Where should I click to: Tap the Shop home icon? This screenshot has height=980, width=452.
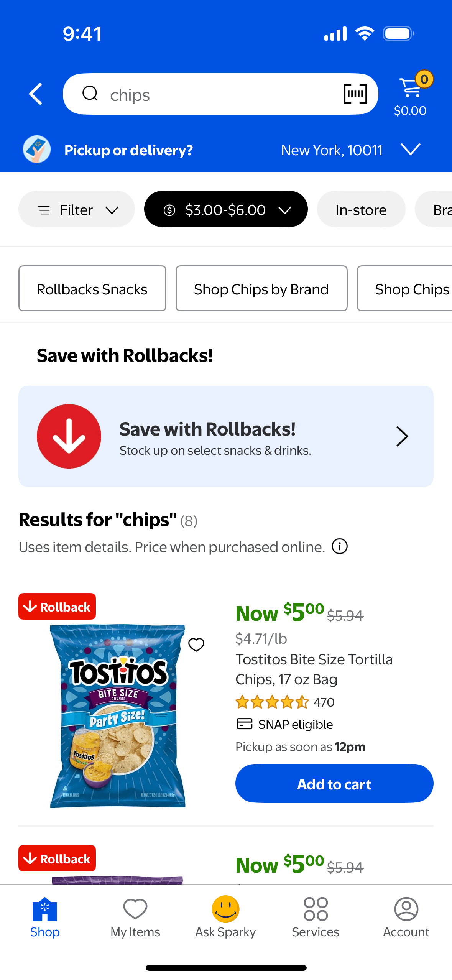point(45,917)
